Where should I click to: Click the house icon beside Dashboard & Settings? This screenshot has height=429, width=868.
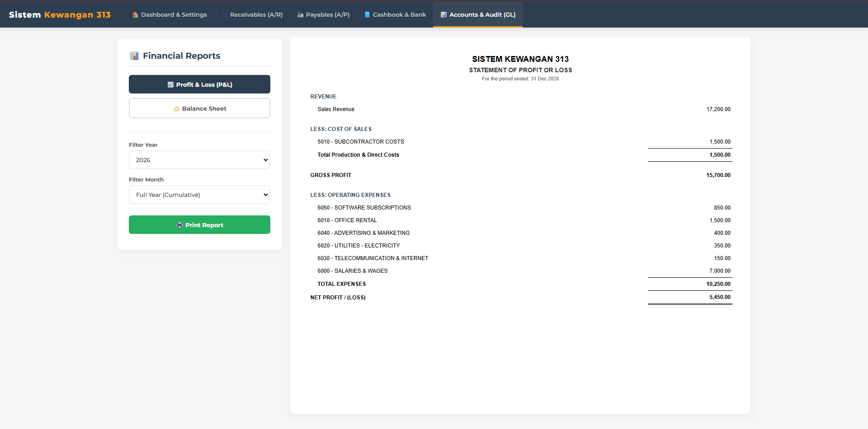click(135, 15)
